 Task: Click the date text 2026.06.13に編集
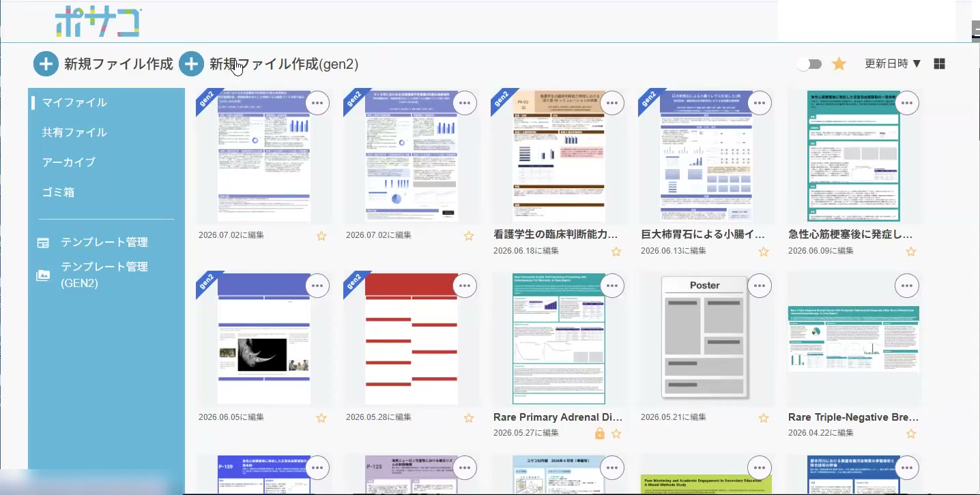(674, 251)
